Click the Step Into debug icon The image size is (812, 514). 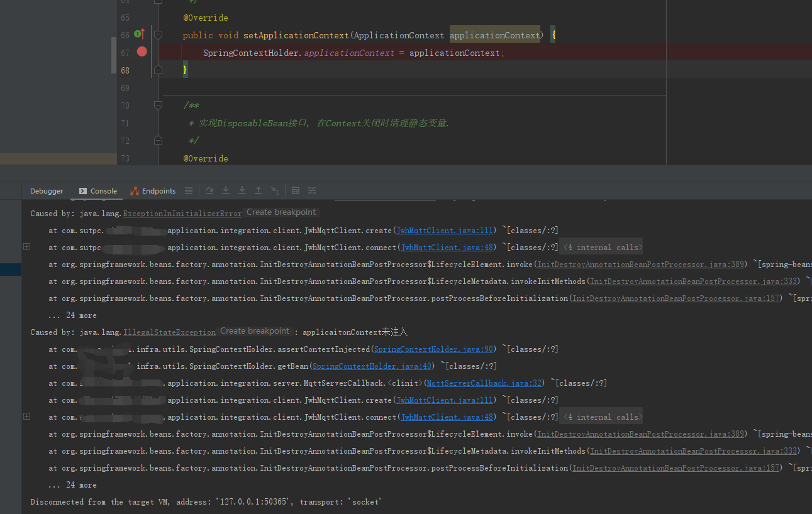click(225, 190)
